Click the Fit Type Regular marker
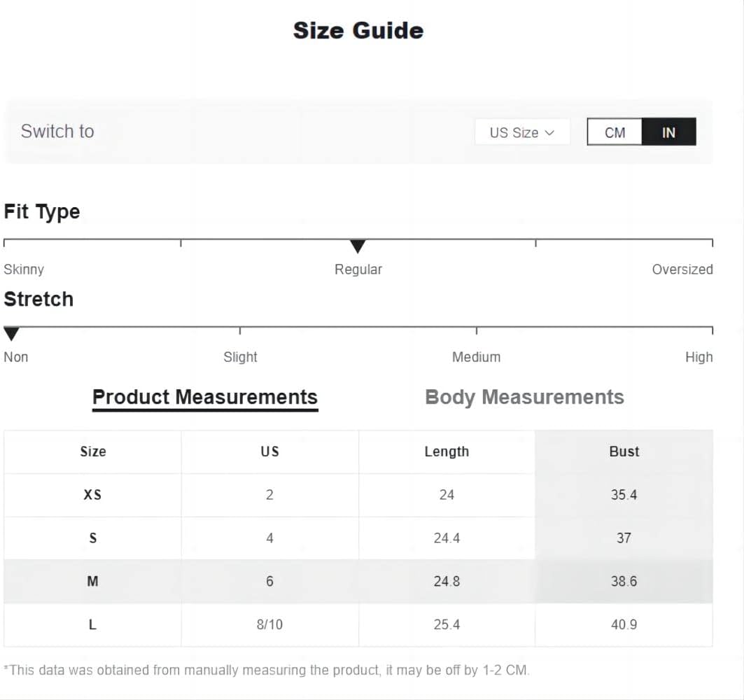 pos(358,246)
